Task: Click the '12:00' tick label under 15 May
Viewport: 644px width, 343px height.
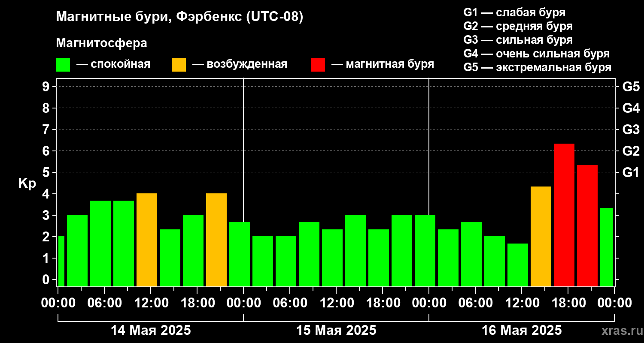Action: [x=336, y=303]
